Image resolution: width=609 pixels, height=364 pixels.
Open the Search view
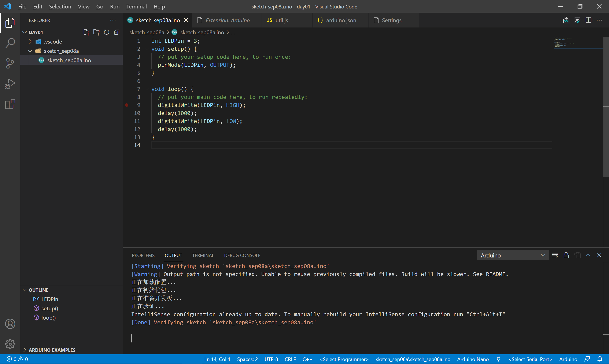click(x=10, y=43)
